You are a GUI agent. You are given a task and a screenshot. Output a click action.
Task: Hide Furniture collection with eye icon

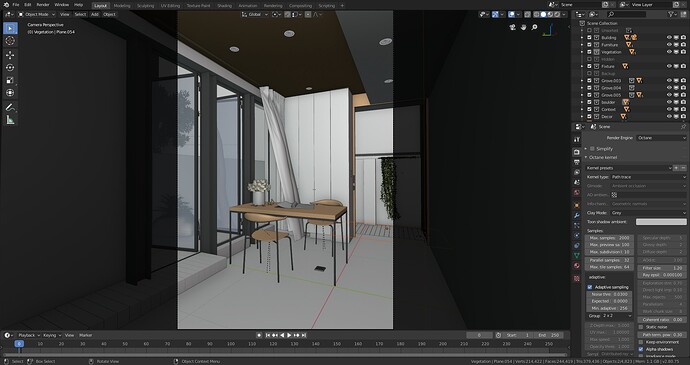click(669, 45)
